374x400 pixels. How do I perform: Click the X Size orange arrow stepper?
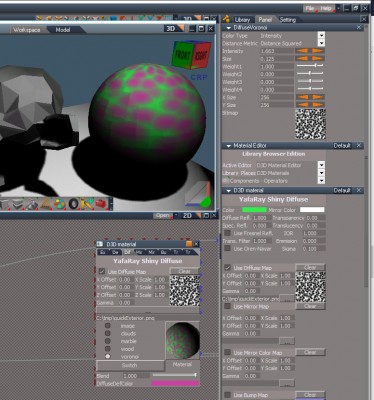[x=310, y=97]
